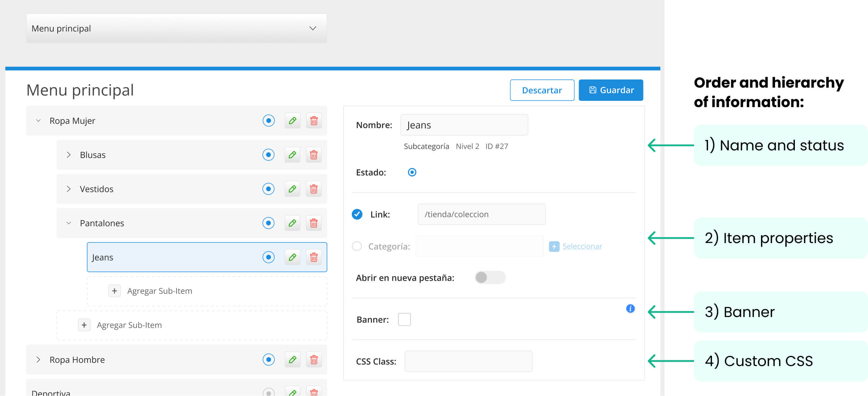Open the Banner info icon
868x396 pixels.
tap(630, 308)
